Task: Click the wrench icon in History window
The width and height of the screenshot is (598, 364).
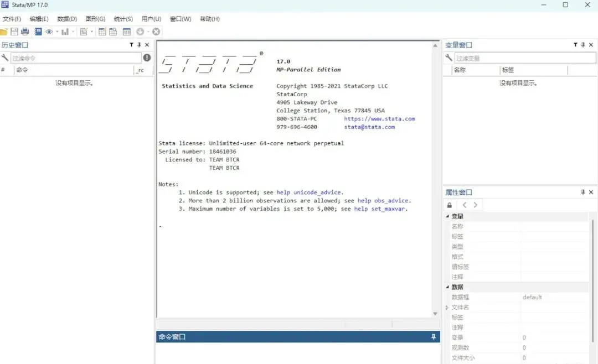Action: coord(5,58)
